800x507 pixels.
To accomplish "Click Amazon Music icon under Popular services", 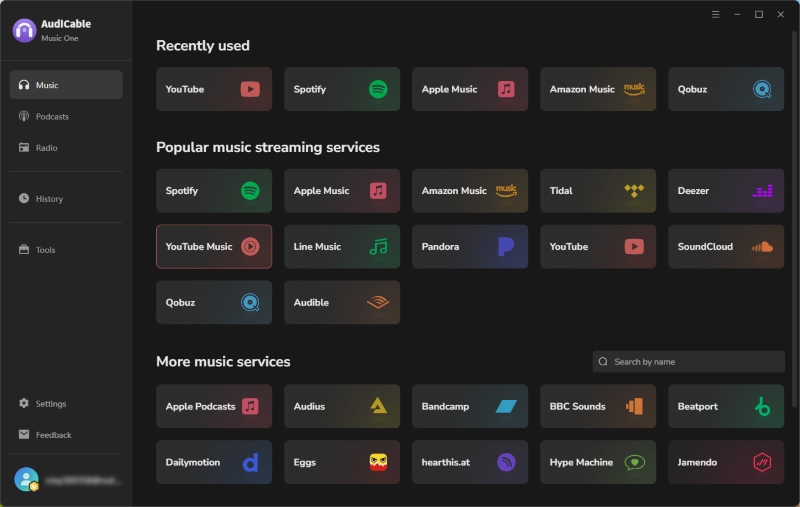I will (506, 191).
